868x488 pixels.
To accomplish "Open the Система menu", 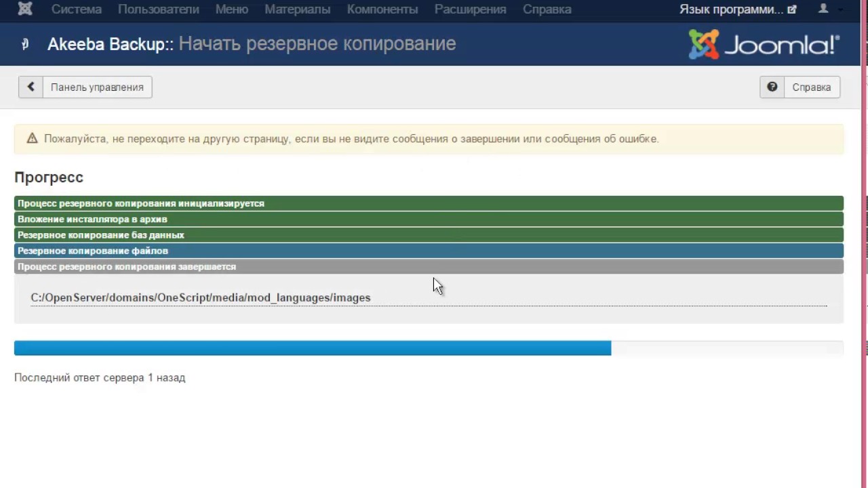I will 77,9.
